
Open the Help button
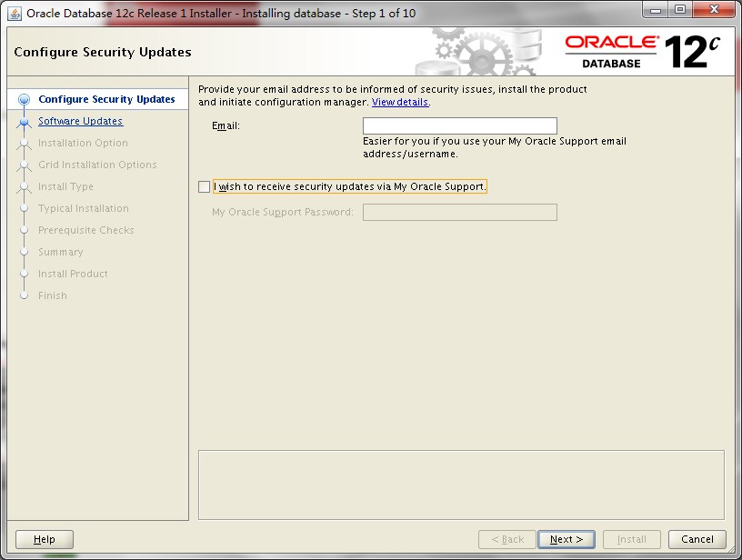45,539
